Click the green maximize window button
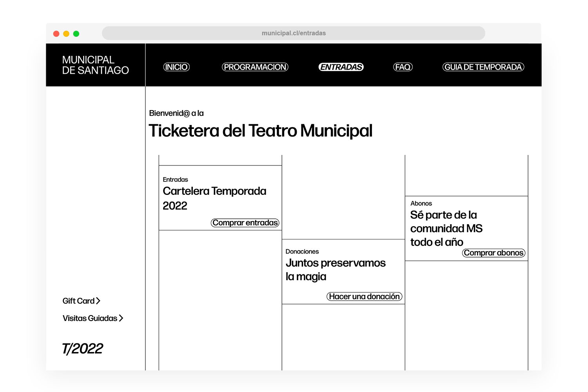 coord(76,34)
